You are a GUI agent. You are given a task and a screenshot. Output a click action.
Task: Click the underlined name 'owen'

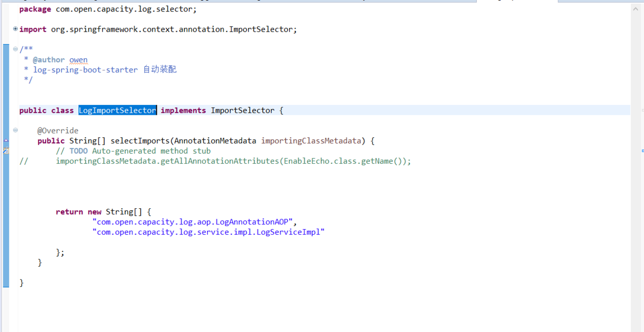78,60
